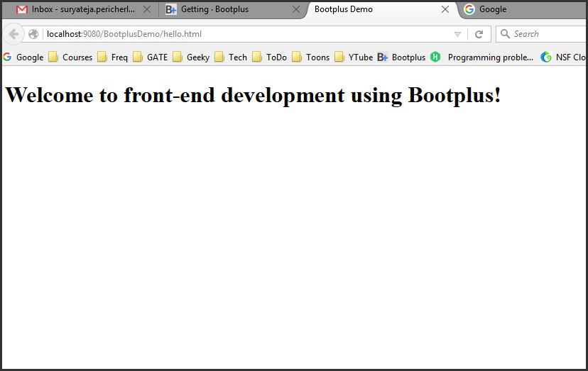Click the magnifier icon in Search box

[505, 34]
